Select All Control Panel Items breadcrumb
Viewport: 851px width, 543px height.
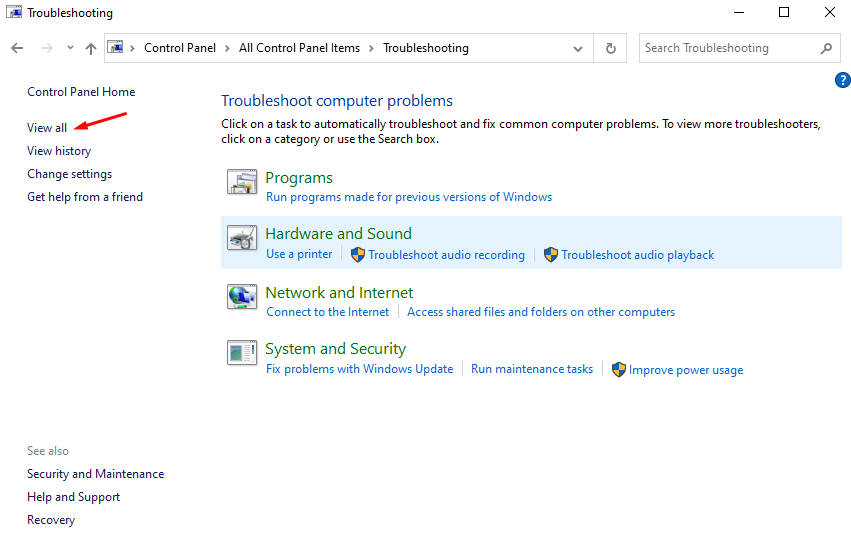(299, 48)
